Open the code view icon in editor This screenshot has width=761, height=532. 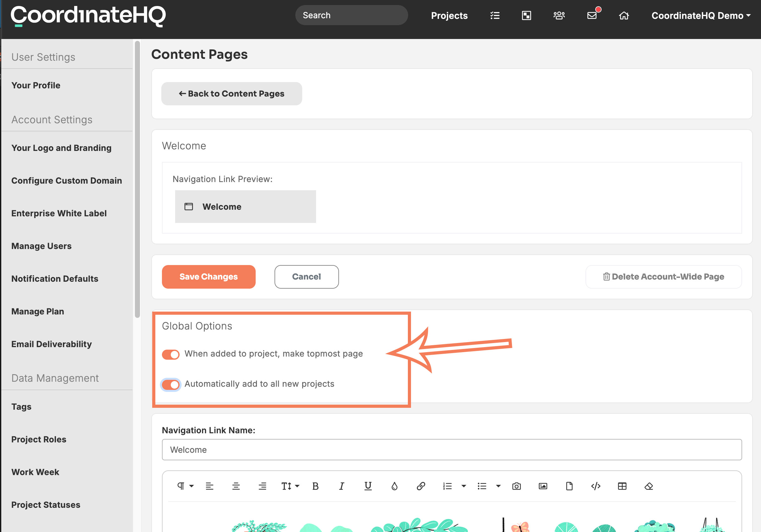point(596,486)
